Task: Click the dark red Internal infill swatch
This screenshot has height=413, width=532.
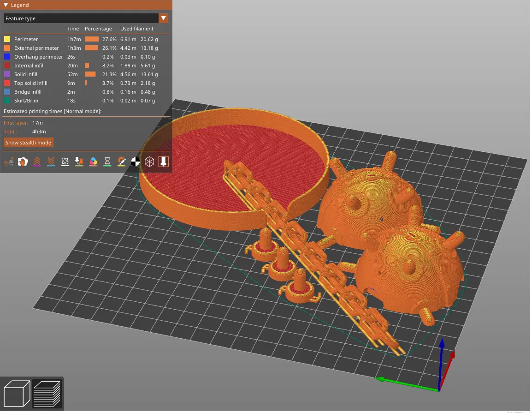Action: coord(7,66)
